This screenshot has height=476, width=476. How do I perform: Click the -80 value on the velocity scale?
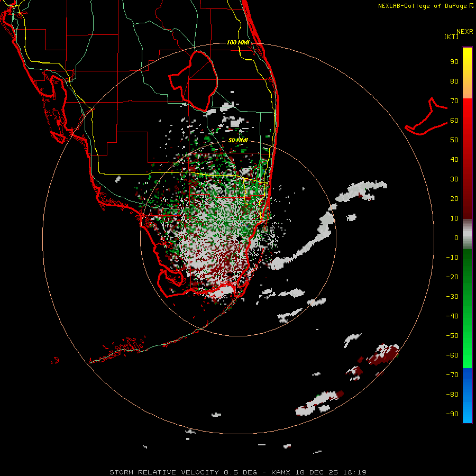click(x=452, y=395)
